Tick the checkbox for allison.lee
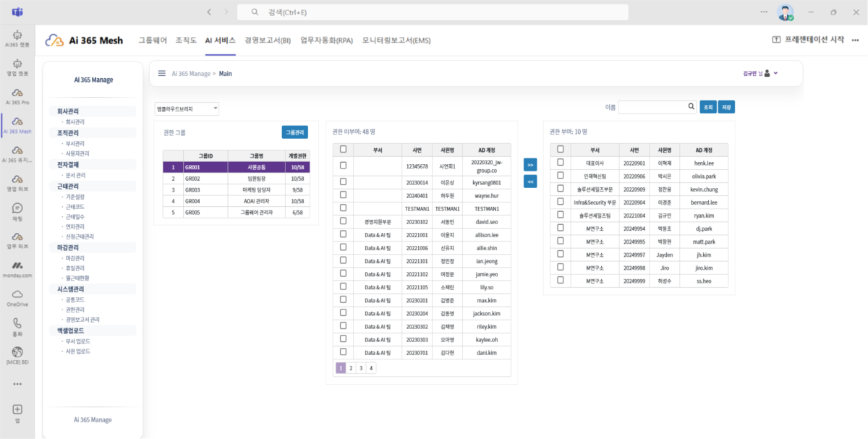Viewport: 868px width, 439px height. point(343,234)
